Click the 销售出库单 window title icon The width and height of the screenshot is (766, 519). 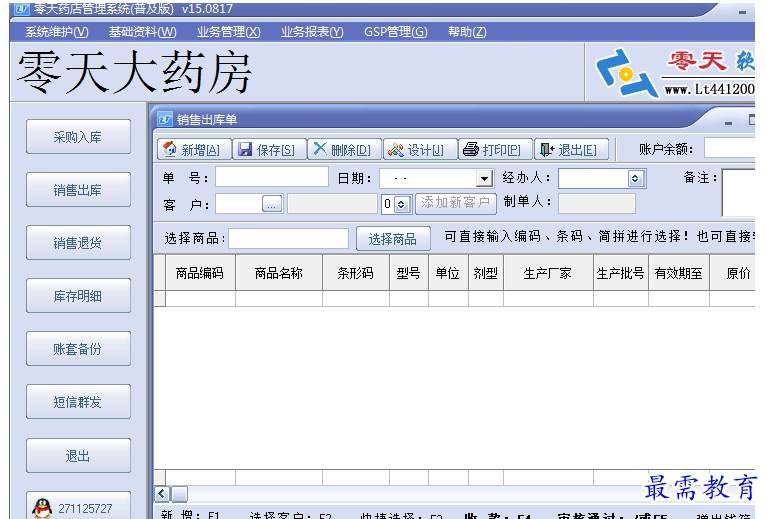point(165,119)
